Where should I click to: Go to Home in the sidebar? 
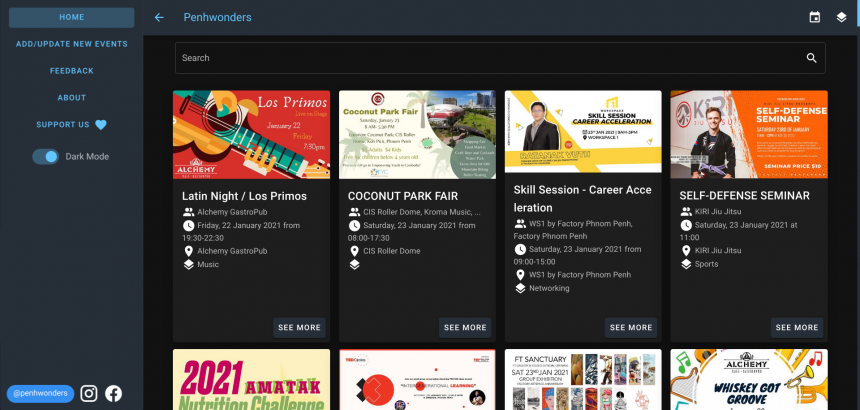pos(72,18)
